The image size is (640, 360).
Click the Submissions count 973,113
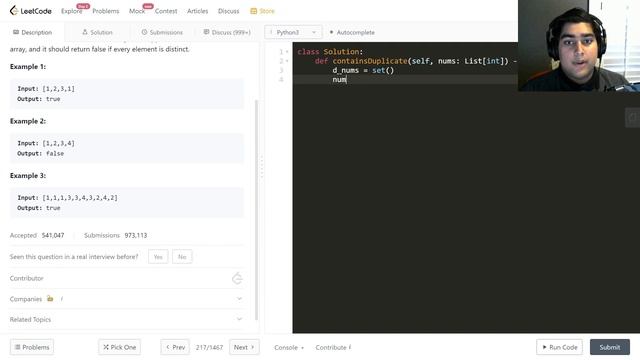[x=136, y=236]
